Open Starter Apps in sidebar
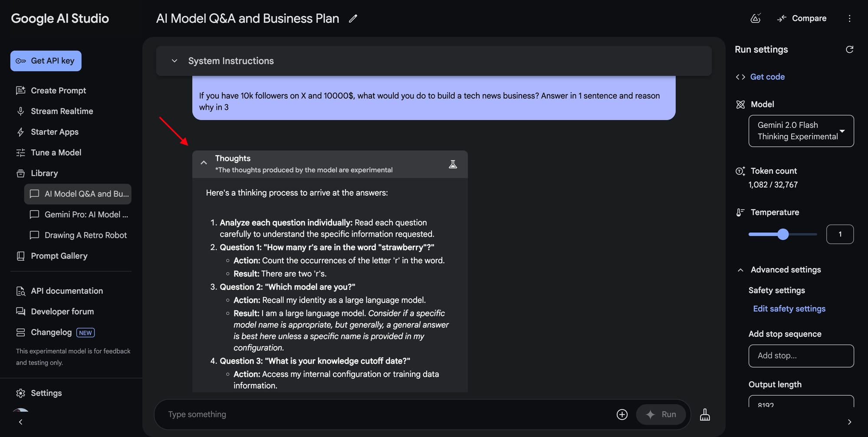Image resolution: width=868 pixels, height=437 pixels. coord(54,132)
